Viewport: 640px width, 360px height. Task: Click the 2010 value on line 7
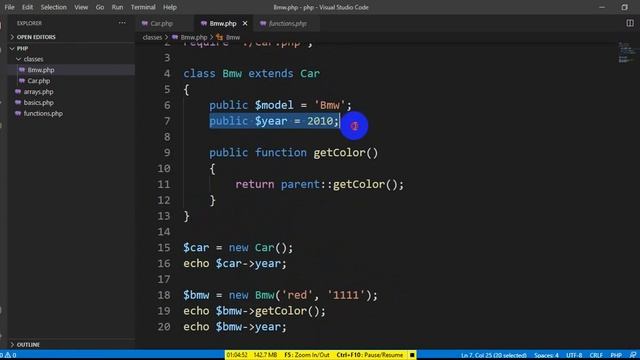click(x=320, y=121)
